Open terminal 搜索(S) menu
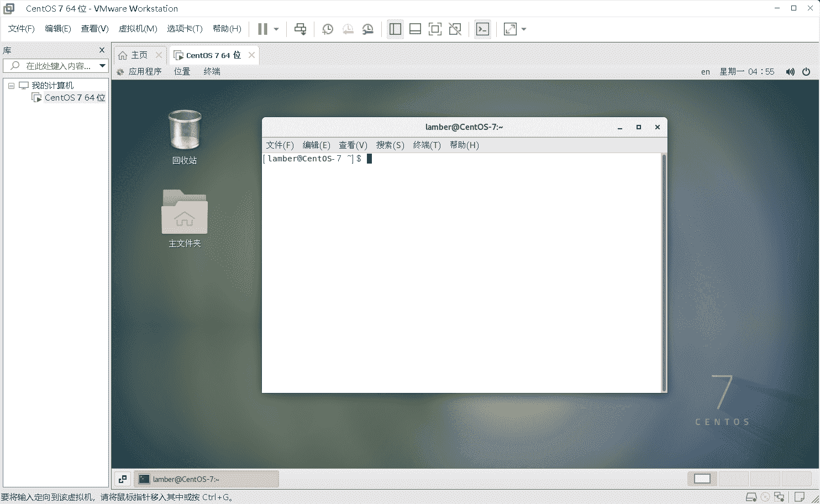 tap(390, 145)
